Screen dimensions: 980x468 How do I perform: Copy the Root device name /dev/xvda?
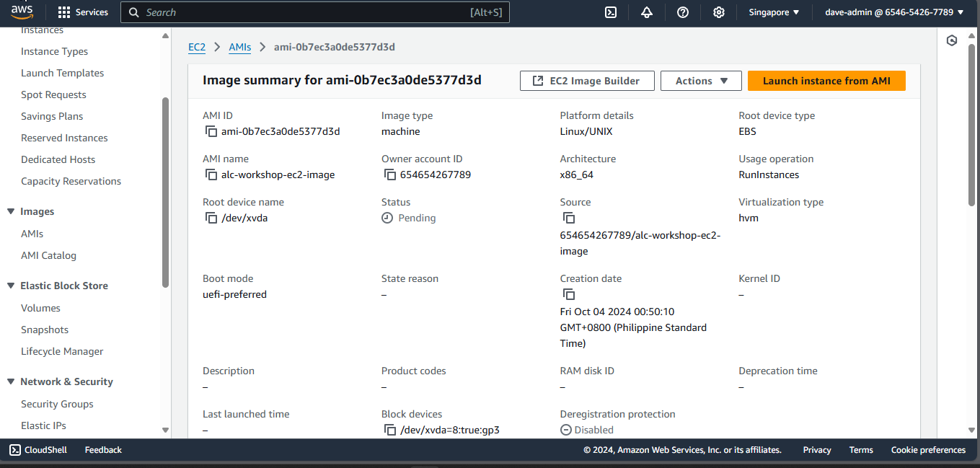(211, 218)
